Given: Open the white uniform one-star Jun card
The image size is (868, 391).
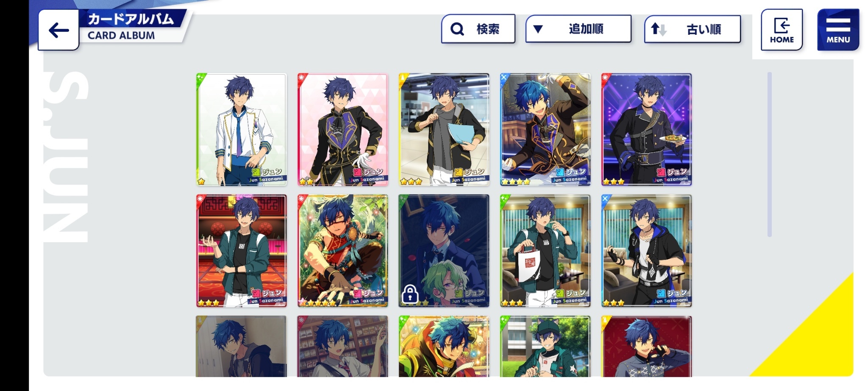Looking at the screenshot, I should click(x=241, y=129).
